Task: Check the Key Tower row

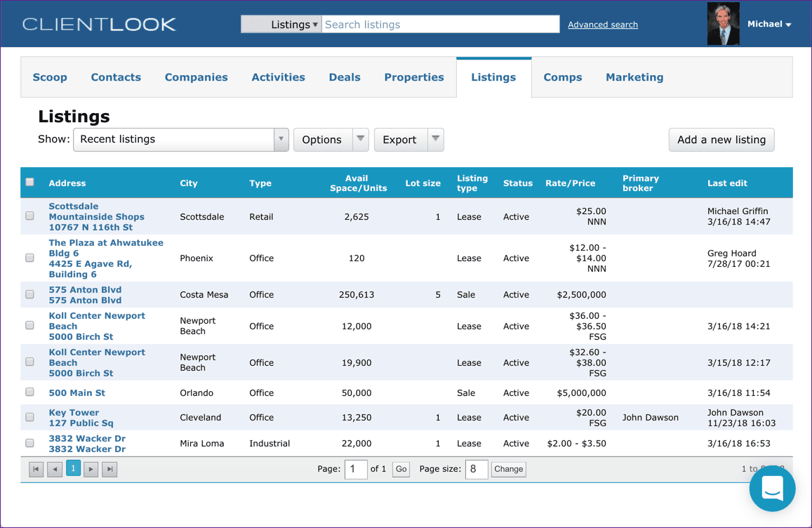Action: 30,416
